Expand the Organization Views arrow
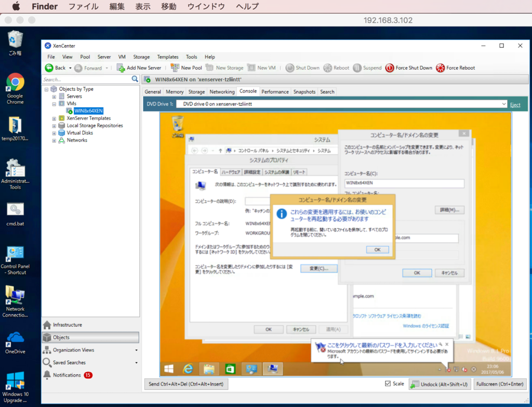 click(x=137, y=350)
